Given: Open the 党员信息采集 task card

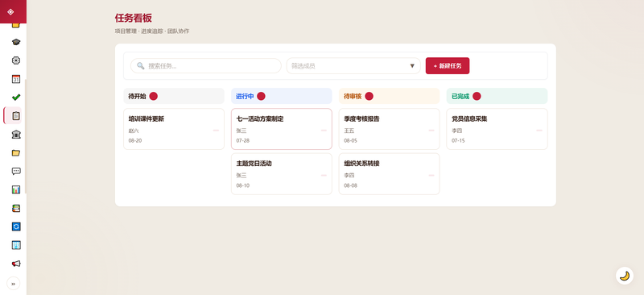Looking at the screenshot, I should (497, 129).
